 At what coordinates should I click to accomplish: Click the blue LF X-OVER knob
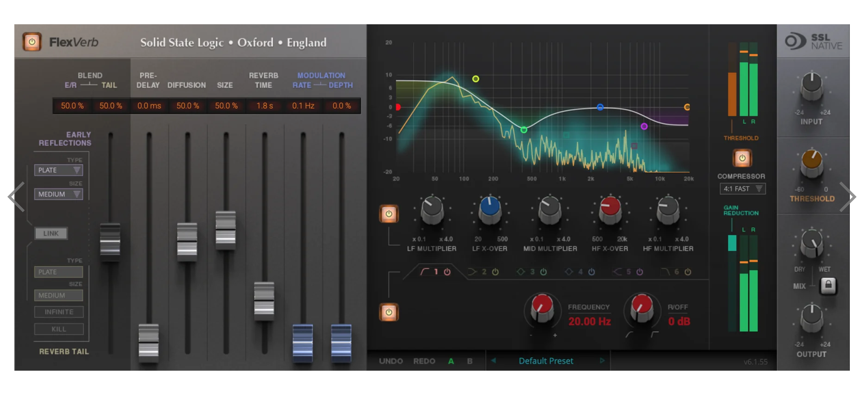click(x=490, y=210)
